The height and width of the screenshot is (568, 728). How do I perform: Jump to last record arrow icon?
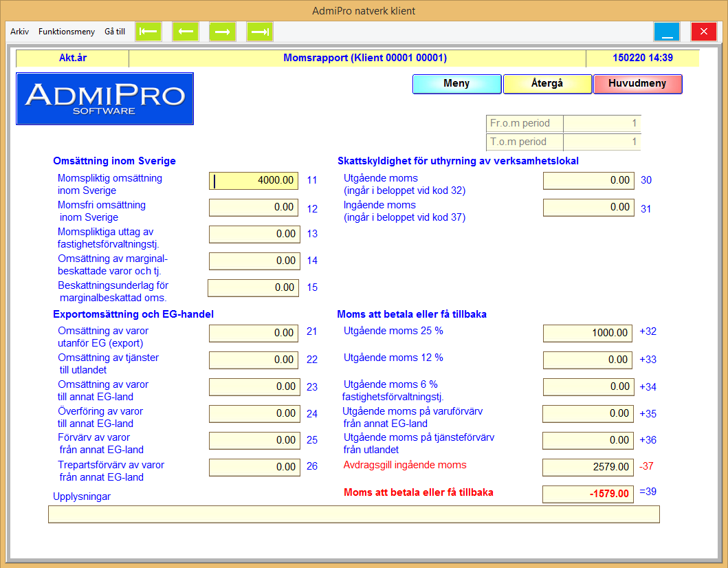pos(260,32)
